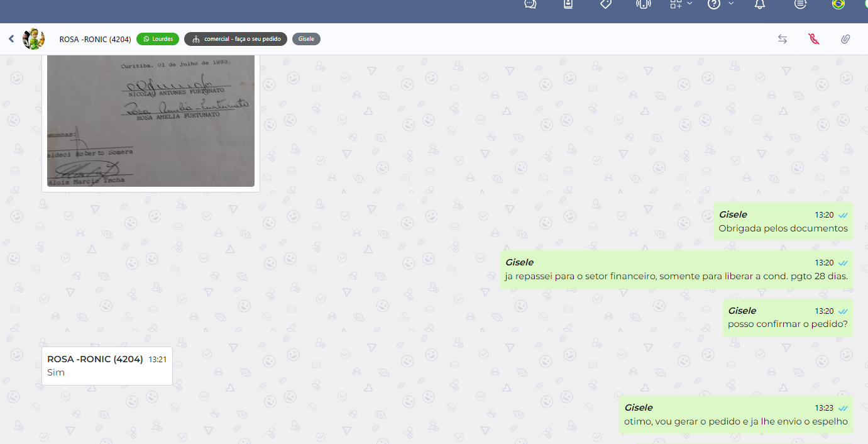This screenshot has width=868, height=444.
Task: Open the help question mark icon
Action: coord(714,4)
